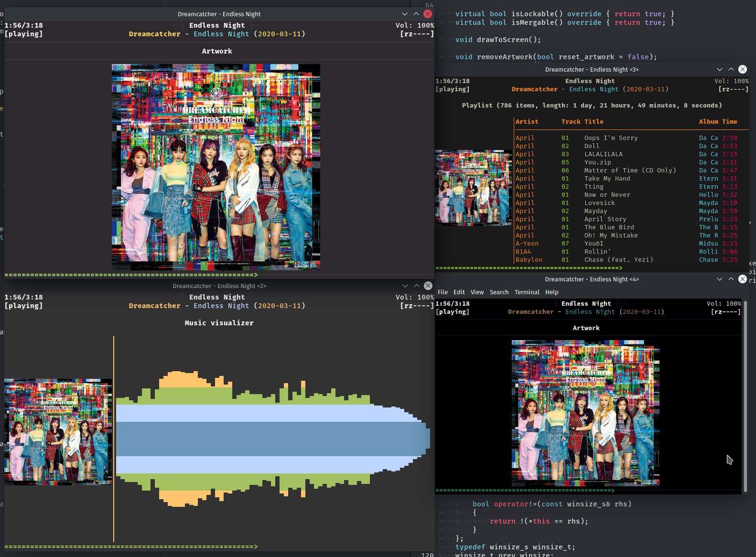Click 'drawToScreen' in the code editor
Image resolution: width=756 pixels, height=557 pixels.
(x=502, y=40)
